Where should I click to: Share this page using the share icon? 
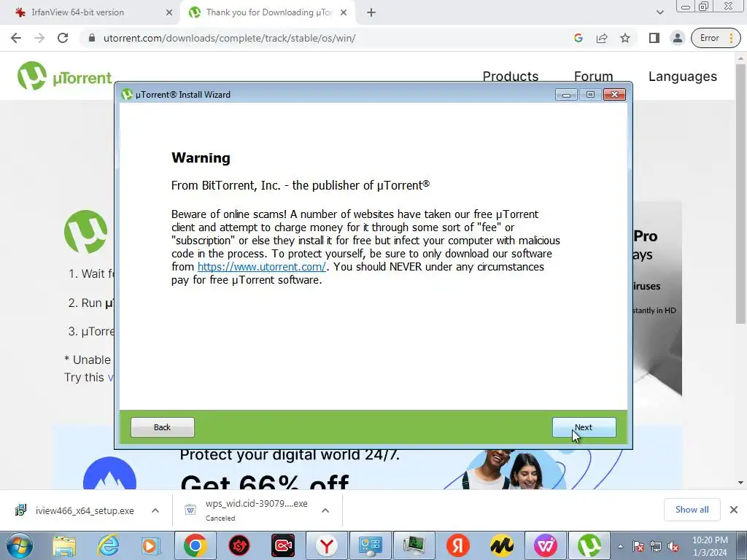[x=602, y=38]
